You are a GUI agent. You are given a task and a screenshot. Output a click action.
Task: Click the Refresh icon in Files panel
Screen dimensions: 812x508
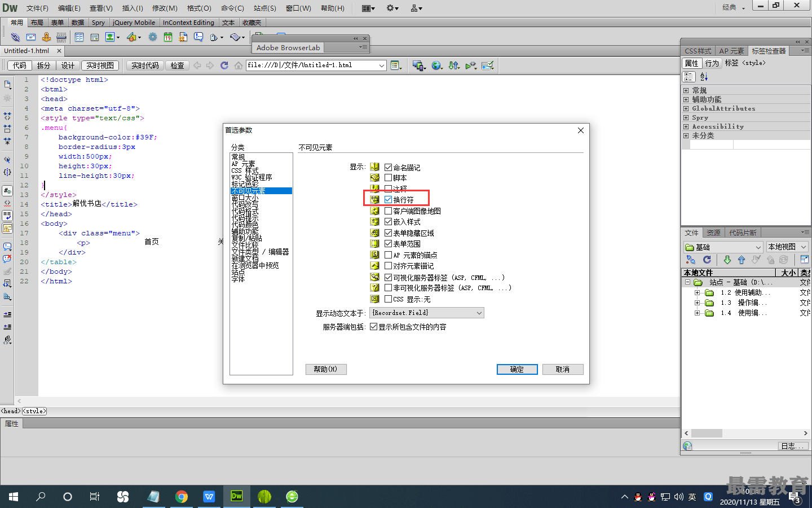coord(707,260)
